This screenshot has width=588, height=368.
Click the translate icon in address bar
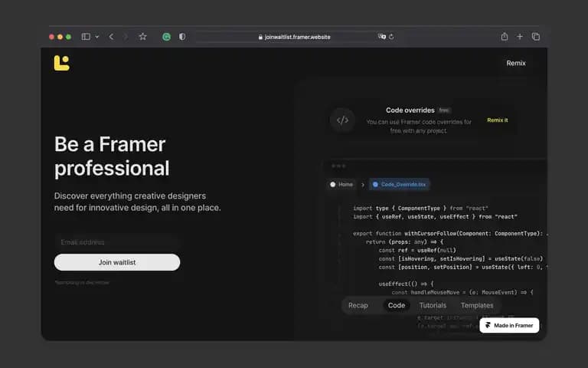pos(382,37)
